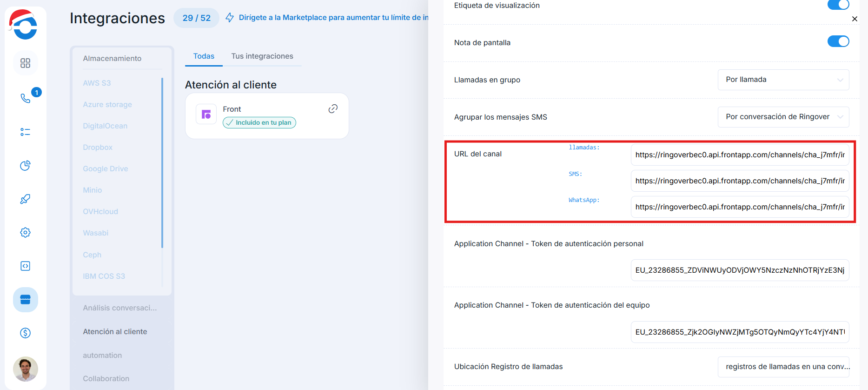Screen dimensions: 868x390
Task: Click the Marketplace limit increase link
Action: coord(333,18)
